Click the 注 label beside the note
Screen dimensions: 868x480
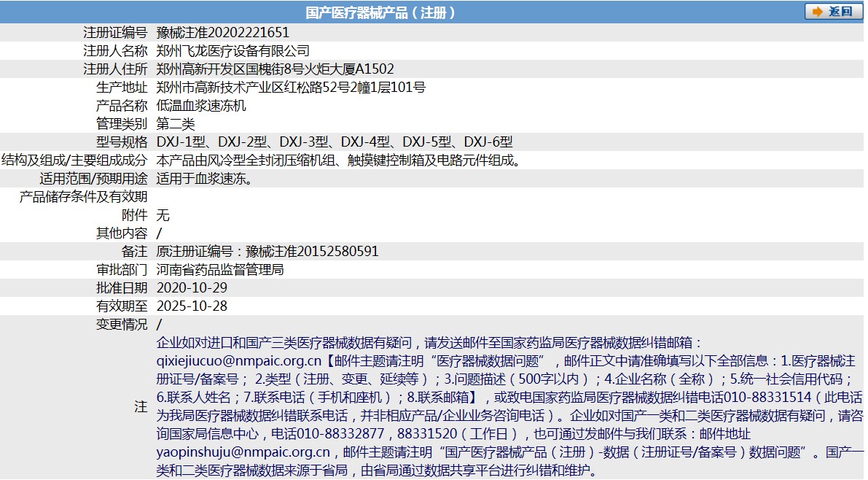tap(141, 407)
